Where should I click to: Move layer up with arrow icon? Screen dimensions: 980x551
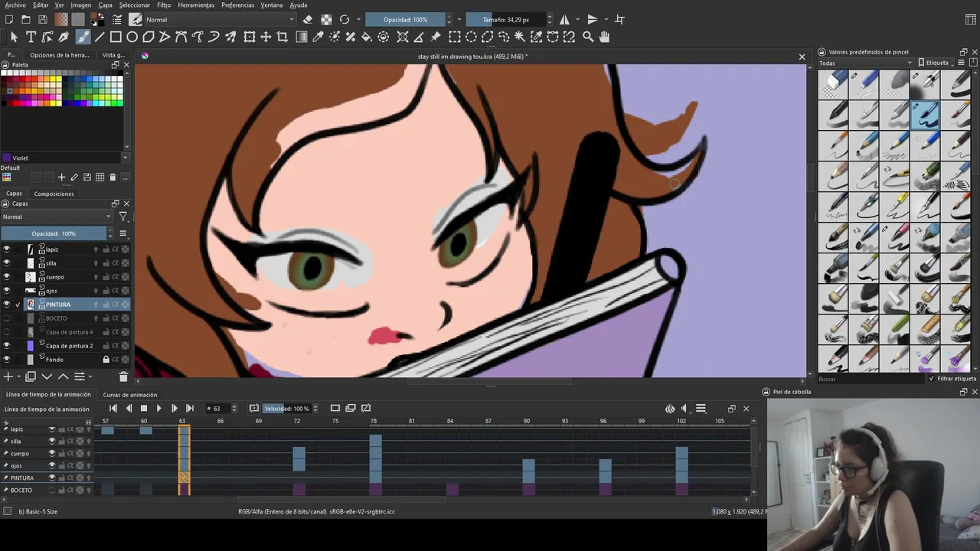63,377
